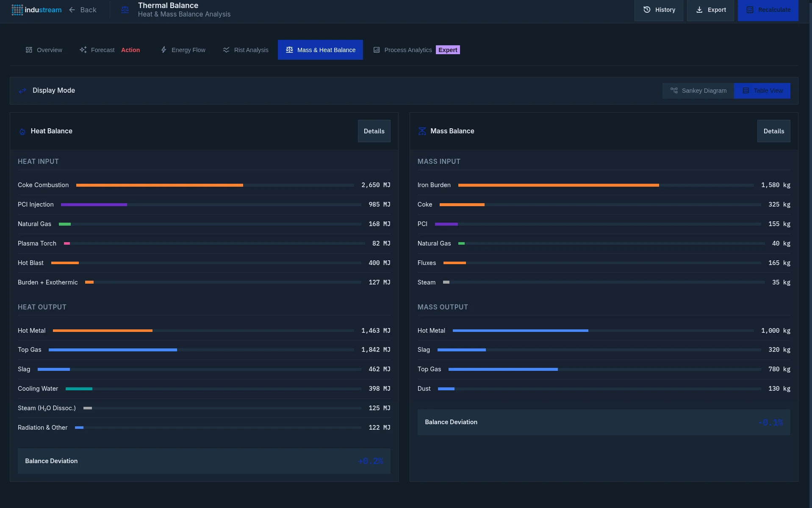Click the Thermal Balance scale icon
812x508 pixels.
pos(125,10)
